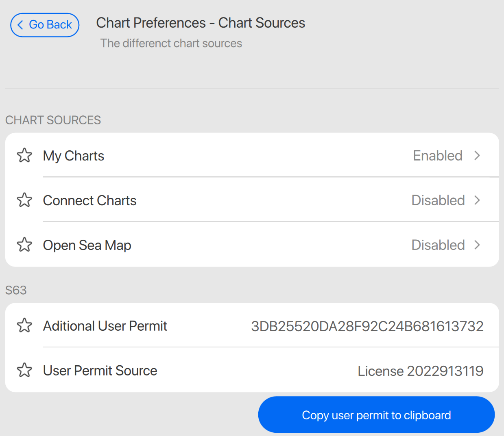This screenshot has width=504, height=436.
Task: Open the My Charts source entry
Action: click(x=74, y=156)
